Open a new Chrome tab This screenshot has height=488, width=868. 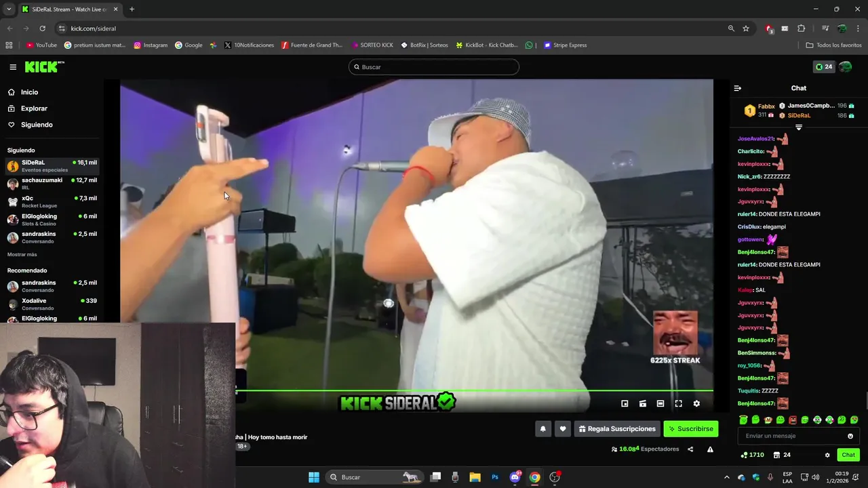point(132,9)
